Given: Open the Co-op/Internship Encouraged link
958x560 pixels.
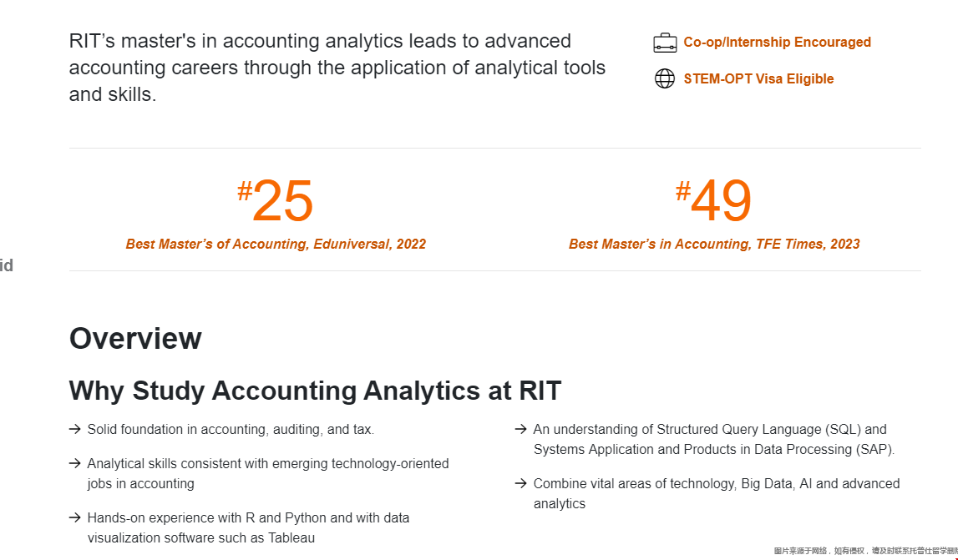Looking at the screenshot, I should click(x=777, y=42).
